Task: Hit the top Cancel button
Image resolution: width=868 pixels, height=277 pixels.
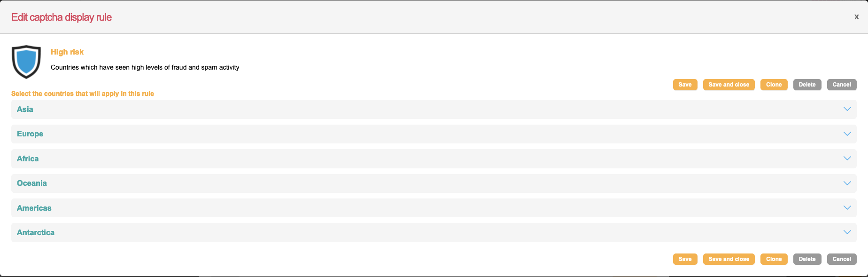Action: click(x=842, y=85)
